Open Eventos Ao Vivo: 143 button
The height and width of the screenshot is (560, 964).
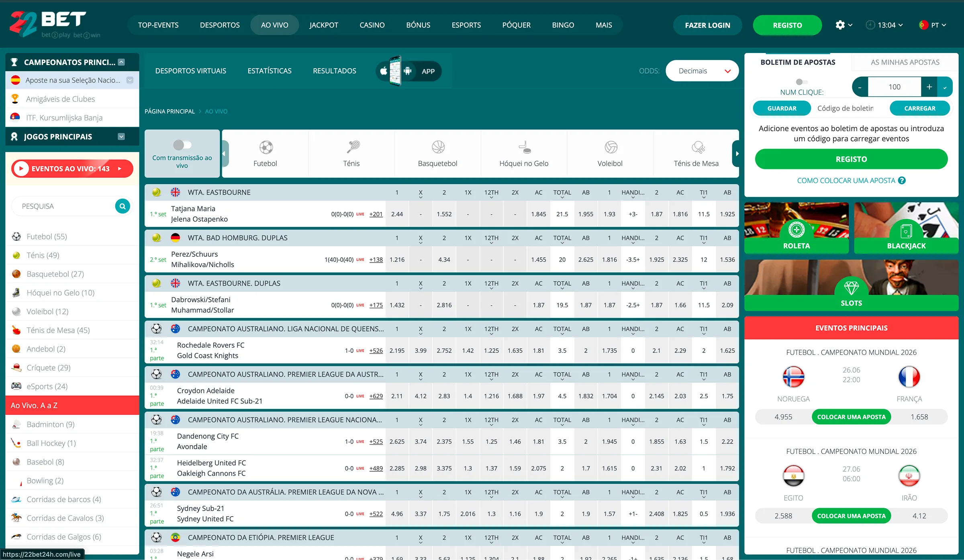click(72, 169)
